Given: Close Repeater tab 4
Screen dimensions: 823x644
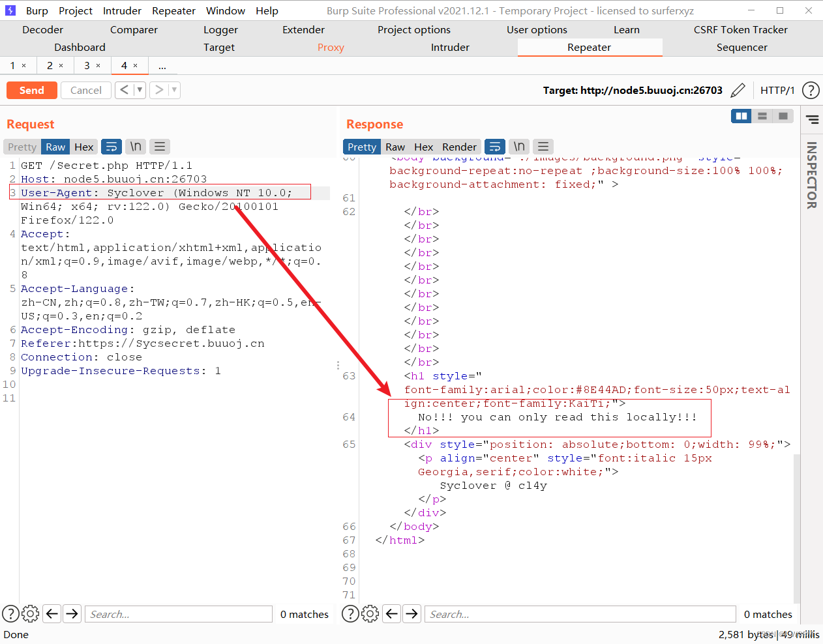Looking at the screenshot, I should click(136, 66).
